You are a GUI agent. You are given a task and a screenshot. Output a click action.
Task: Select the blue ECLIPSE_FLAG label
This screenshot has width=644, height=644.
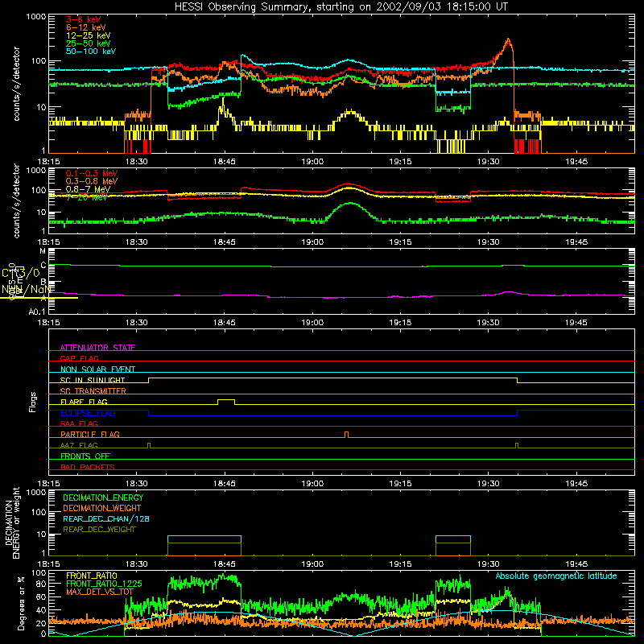(x=88, y=413)
